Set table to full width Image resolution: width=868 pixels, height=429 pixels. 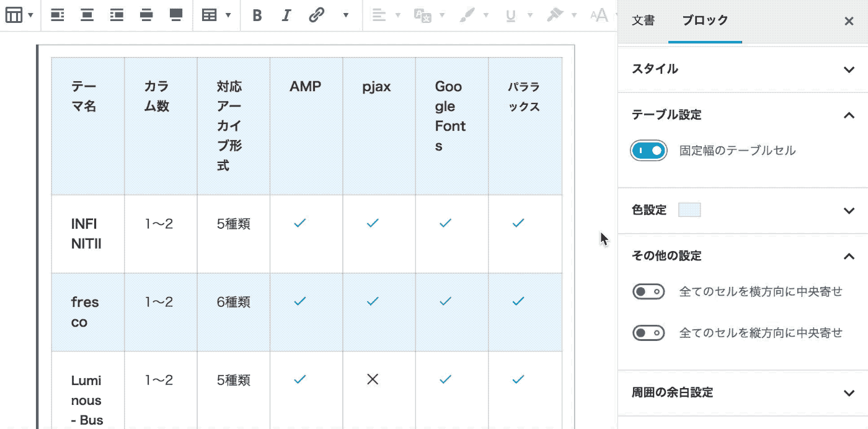pyautogui.click(x=176, y=15)
